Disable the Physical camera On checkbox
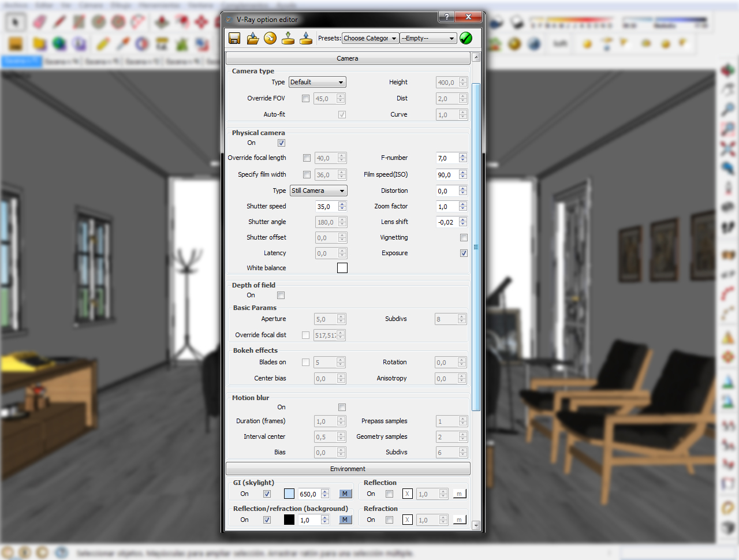 tap(281, 143)
